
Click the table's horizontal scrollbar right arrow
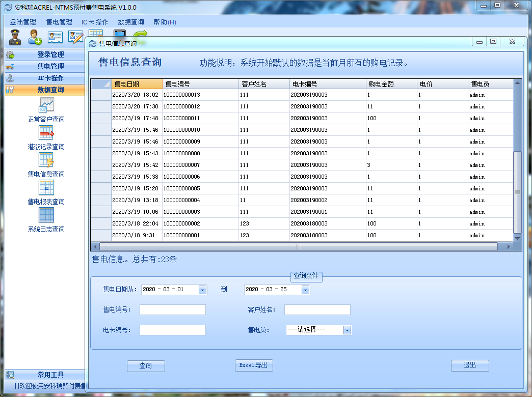click(509, 246)
